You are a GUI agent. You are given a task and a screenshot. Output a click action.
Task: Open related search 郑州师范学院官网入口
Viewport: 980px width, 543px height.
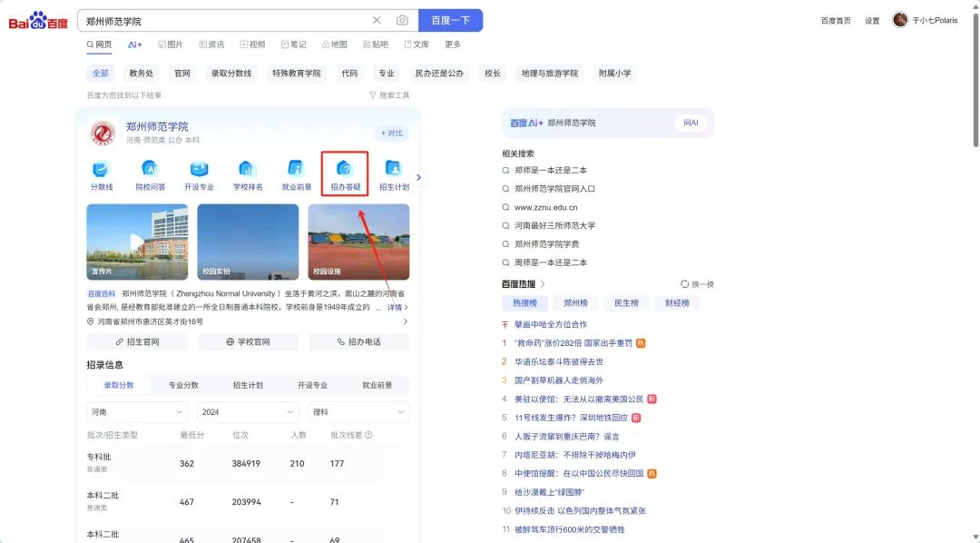coord(555,188)
